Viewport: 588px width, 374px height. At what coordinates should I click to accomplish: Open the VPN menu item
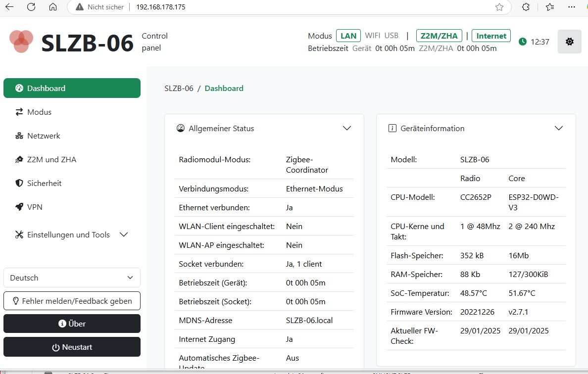tap(72, 207)
